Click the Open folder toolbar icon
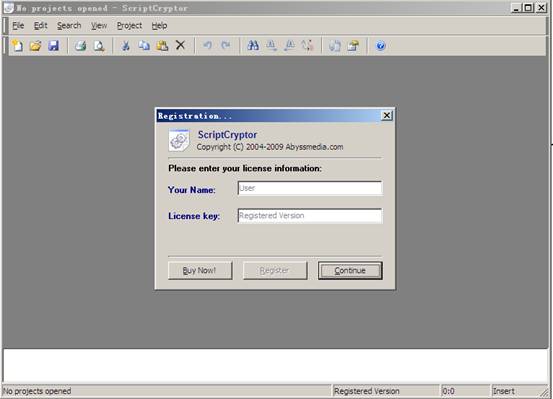 point(35,46)
